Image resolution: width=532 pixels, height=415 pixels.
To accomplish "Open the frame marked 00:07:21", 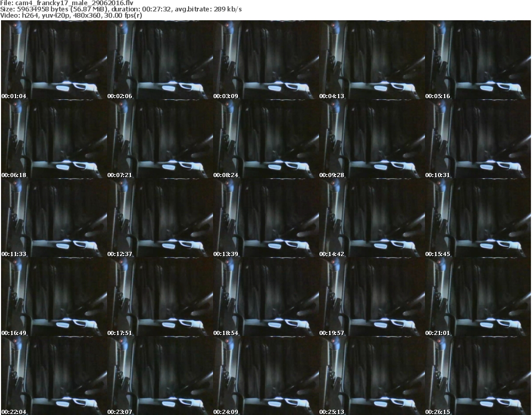I will click(160, 139).
